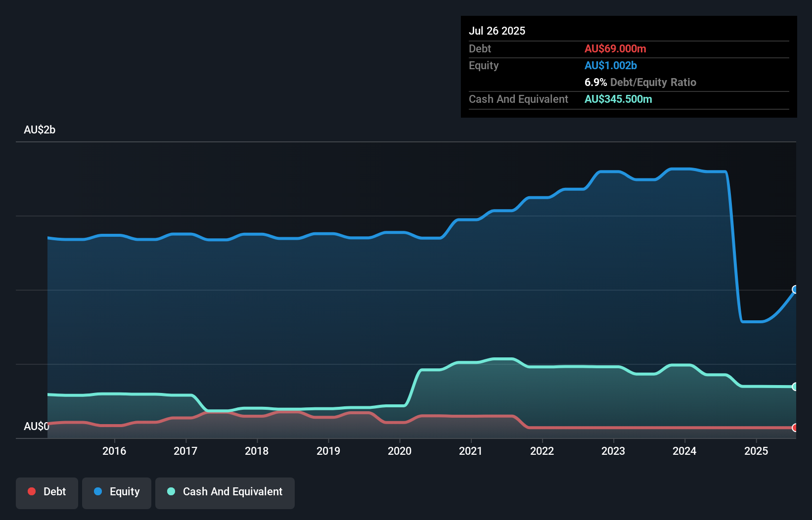Click the 2020 year label on the axis
The width and height of the screenshot is (812, 520).
(x=400, y=451)
